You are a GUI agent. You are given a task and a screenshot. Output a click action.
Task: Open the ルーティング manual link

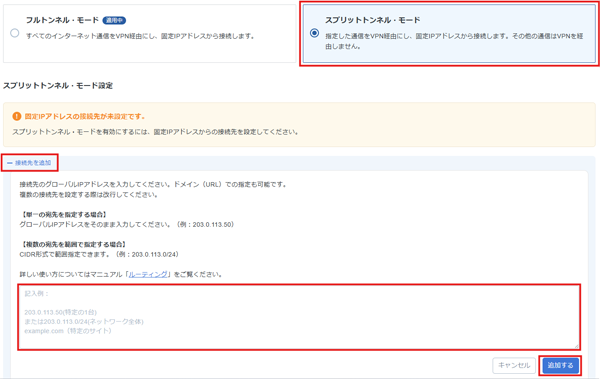click(x=148, y=274)
